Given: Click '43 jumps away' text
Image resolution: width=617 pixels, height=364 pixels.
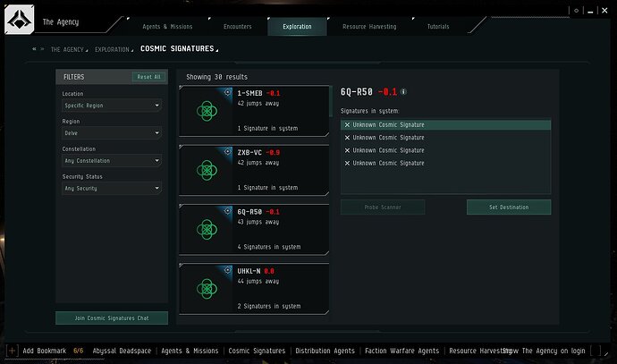Looking at the screenshot, I should coord(258,222).
